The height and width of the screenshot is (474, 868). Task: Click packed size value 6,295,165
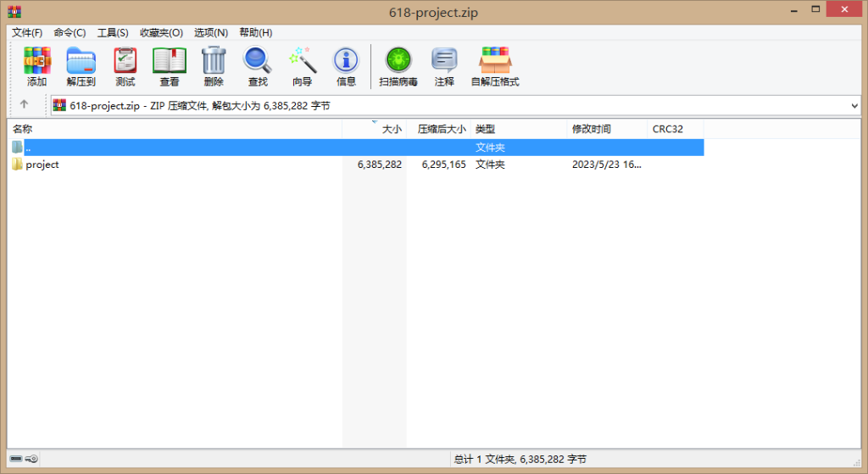(x=443, y=165)
